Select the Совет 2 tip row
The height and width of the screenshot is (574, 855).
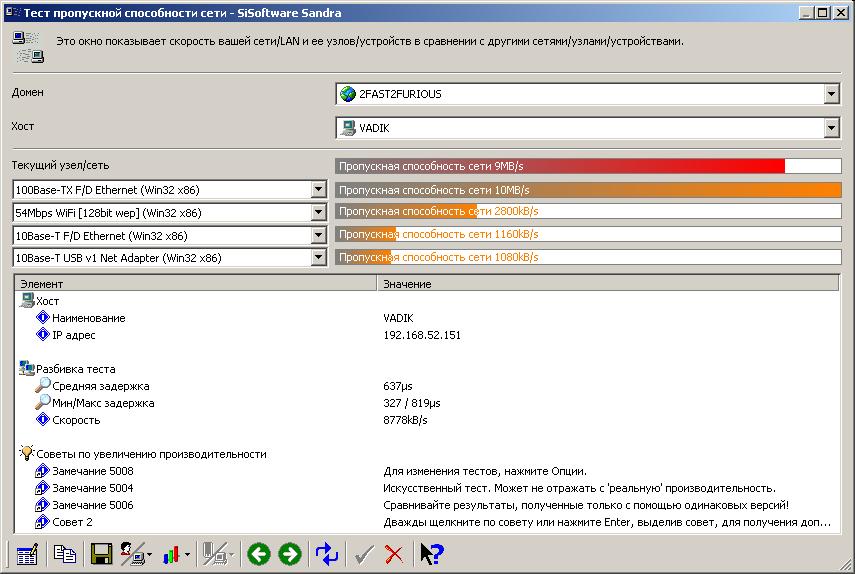[x=72, y=522]
